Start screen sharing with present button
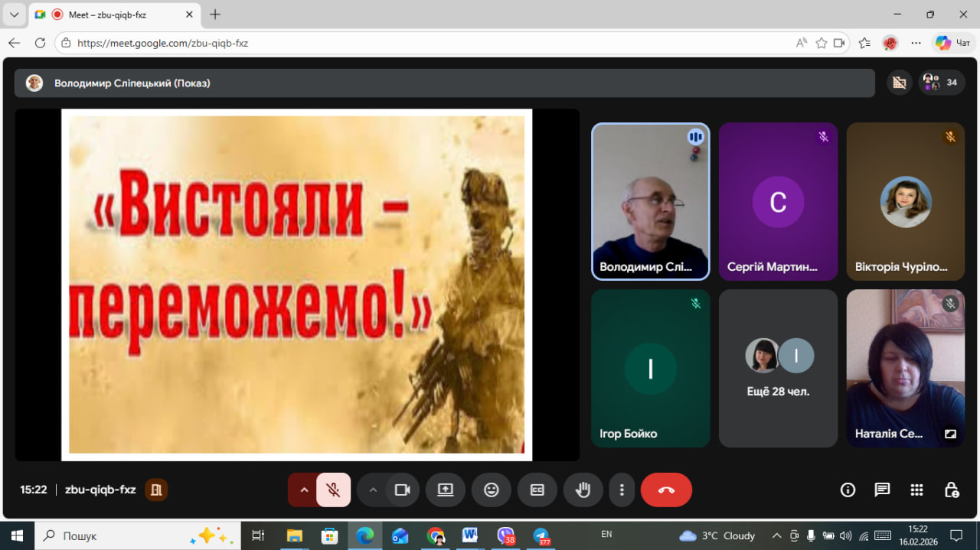Image resolution: width=980 pixels, height=550 pixels. pyautogui.click(x=446, y=490)
